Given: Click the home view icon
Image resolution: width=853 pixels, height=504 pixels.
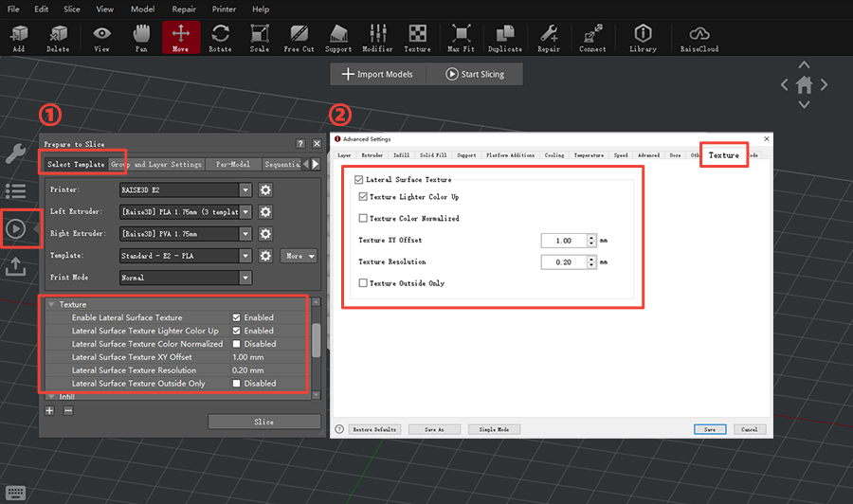Looking at the screenshot, I should 804,85.
